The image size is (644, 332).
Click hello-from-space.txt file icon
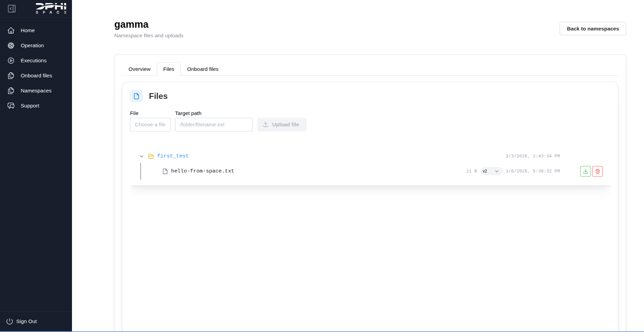pos(165,171)
